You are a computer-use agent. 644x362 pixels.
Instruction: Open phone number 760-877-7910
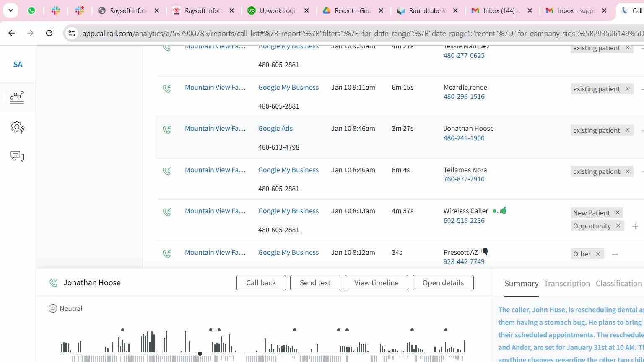tap(464, 179)
